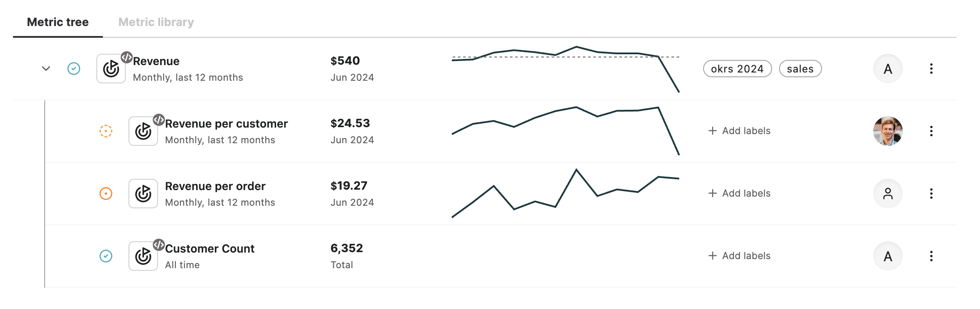Image resolution: width=980 pixels, height=309 pixels.
Task: Assign owner via Revenue per order person icon
Action: pyautogui.click(x=888, y=194)
